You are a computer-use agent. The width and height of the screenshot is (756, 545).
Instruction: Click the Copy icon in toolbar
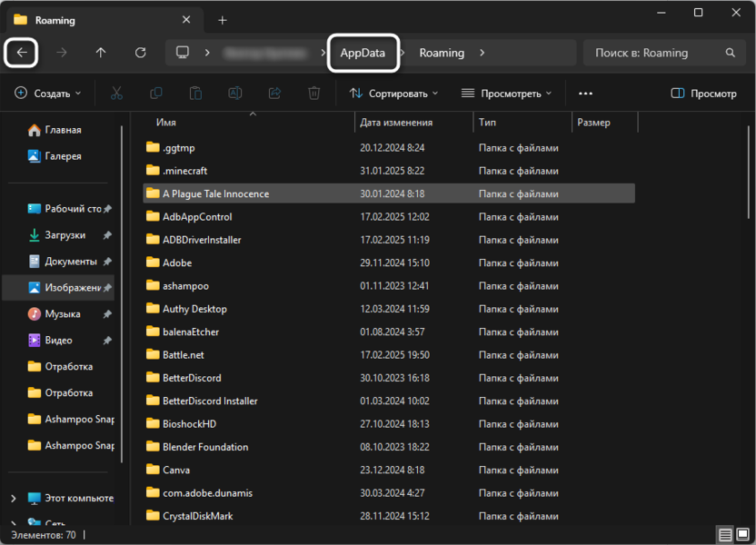pos(156,94)
